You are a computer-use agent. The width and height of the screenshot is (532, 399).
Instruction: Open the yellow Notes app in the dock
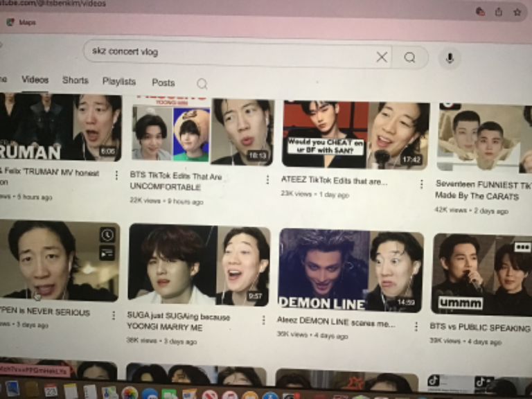[x=71, y=391]
